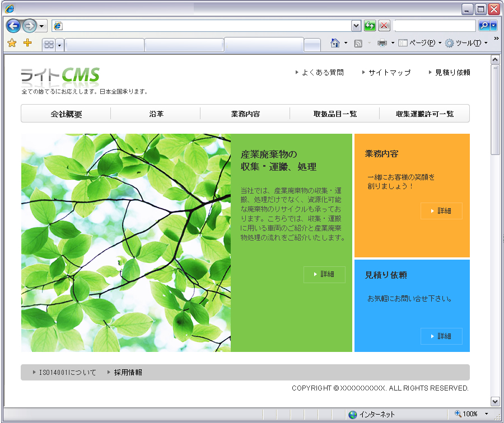Click the Home page icon
This screenshot has width=504, height=423.
click(x=335, y=43)
